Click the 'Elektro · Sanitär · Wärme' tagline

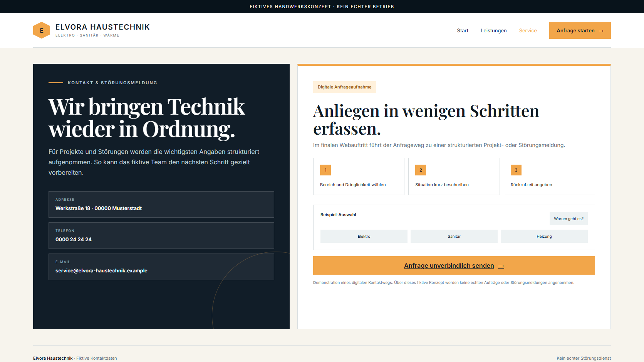[87, 35]
